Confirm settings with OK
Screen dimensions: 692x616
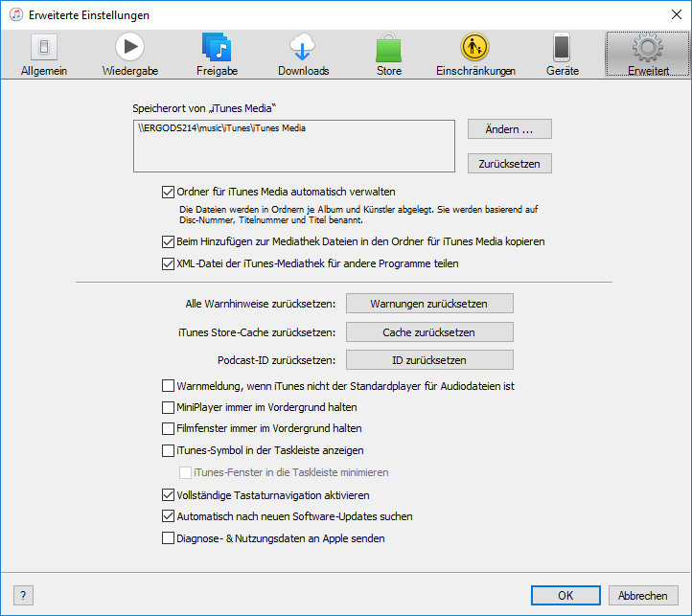coord(565,595)
